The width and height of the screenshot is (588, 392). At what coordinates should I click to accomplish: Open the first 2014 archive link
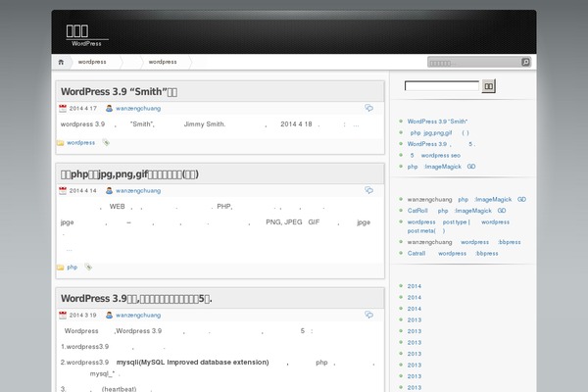[415, 286]
